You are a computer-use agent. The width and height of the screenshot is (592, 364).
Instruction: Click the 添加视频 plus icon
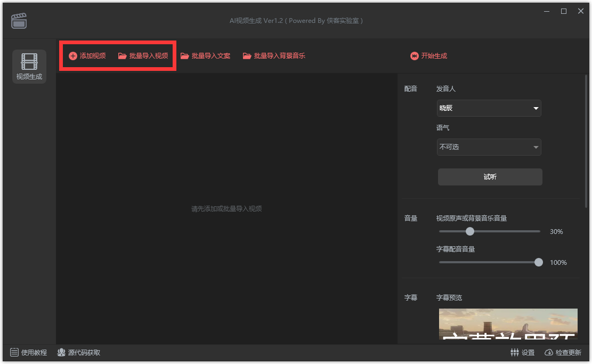click(72, 55)
